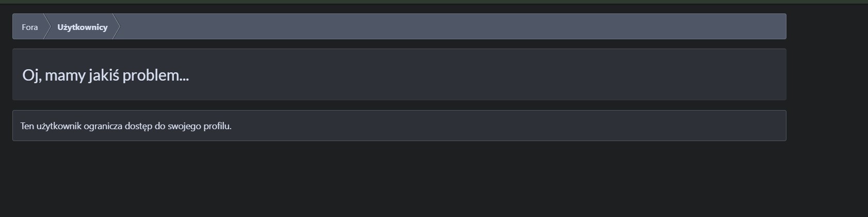This screenshot has width=868, height=217.
Task: Open the Fora breadcrumb link
Action: click(x=29, y=27)
